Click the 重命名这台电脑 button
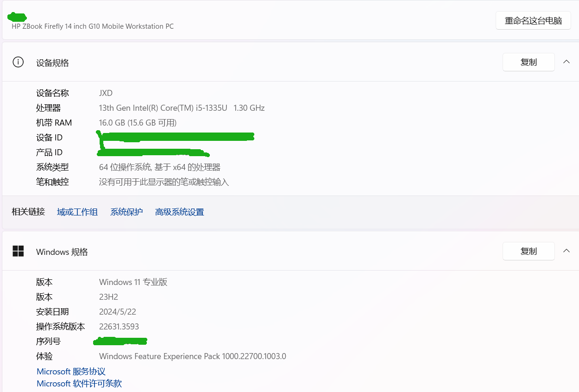Viewport: 579px width, 392px height. [533, 20]
